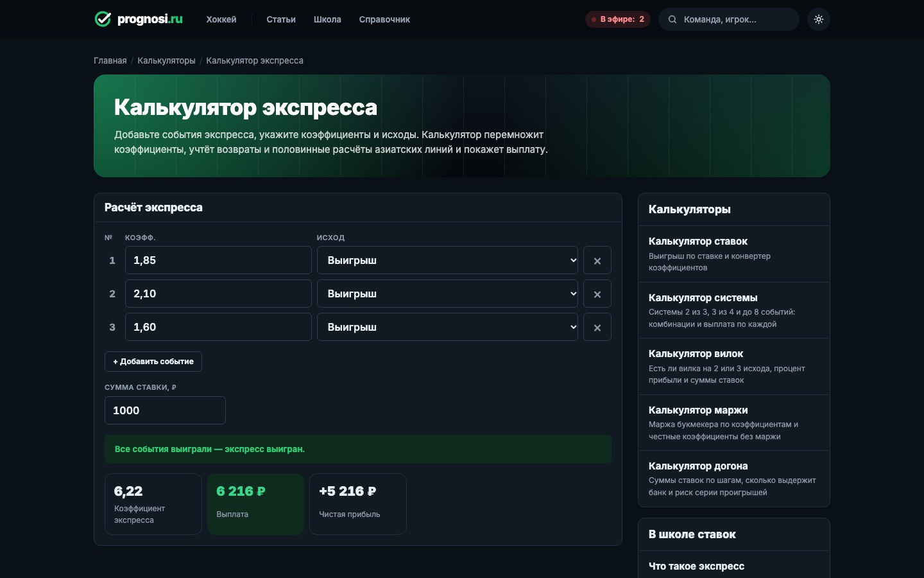The image size is (924, 578).
Task: Open the outcome dropdown for event 3
Action: tap(447, 328)
